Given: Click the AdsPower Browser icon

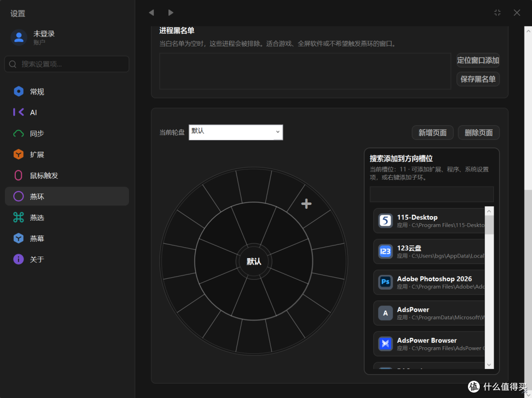Looking at the screenshot, I should pos(385,344).
